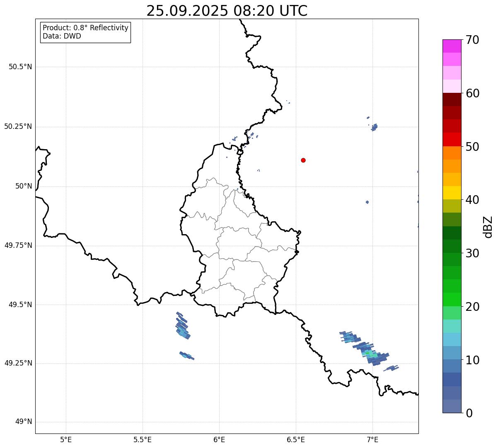Click 'Product: 0.8° Reflectivity' text
This screenshot has width=498, height=448.
[86, 28]
